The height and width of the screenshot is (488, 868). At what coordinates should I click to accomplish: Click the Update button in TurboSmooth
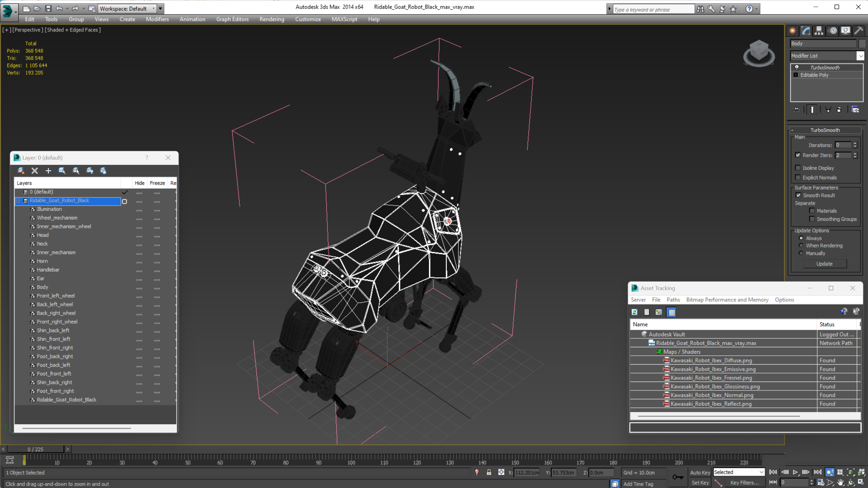click(824, 263)
